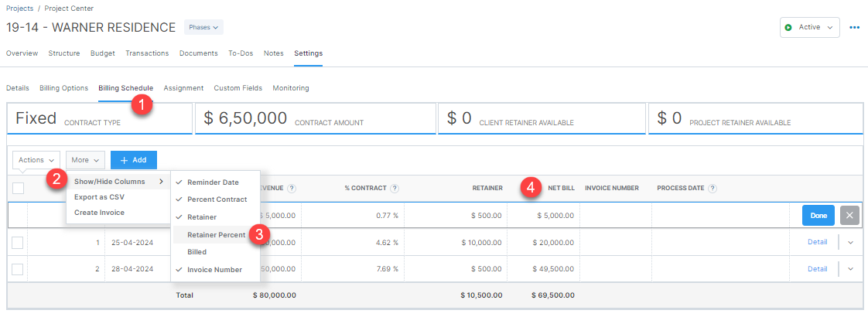Enable the Retainer Percent column
This screenshot has width=868, height=317.
(x=215, y=234)
